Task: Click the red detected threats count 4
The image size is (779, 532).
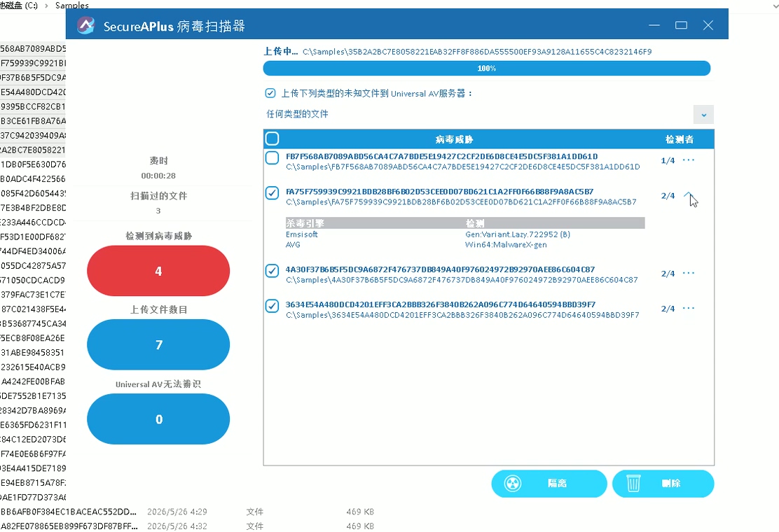Action: [x=158, y=271]
